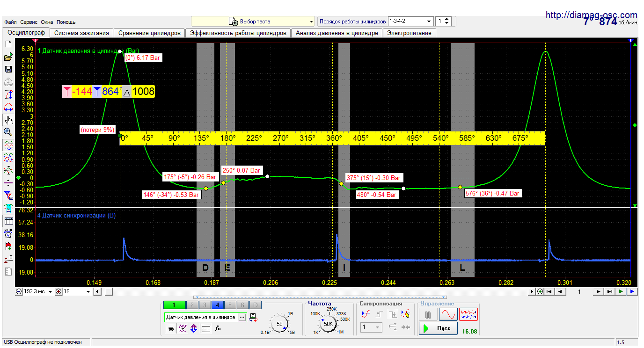Click the sync trigger cursor icon
This screenshot has width=644, height=348.
(406, 314)
